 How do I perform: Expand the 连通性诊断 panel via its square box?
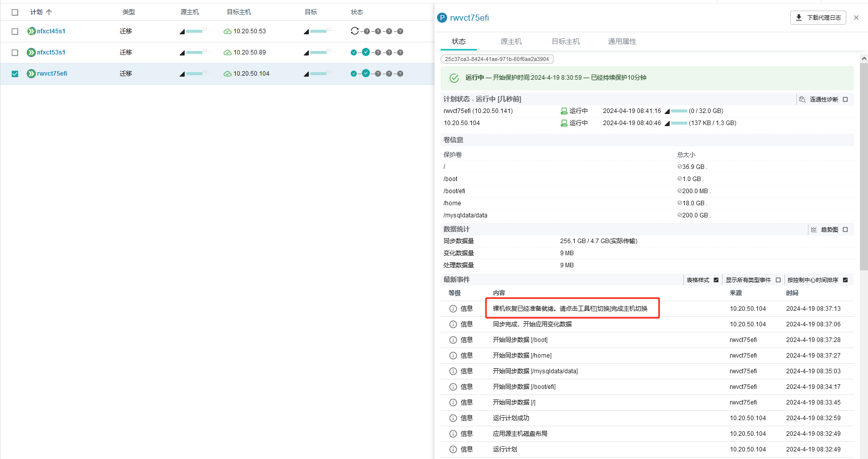click(x=845, y=99)
